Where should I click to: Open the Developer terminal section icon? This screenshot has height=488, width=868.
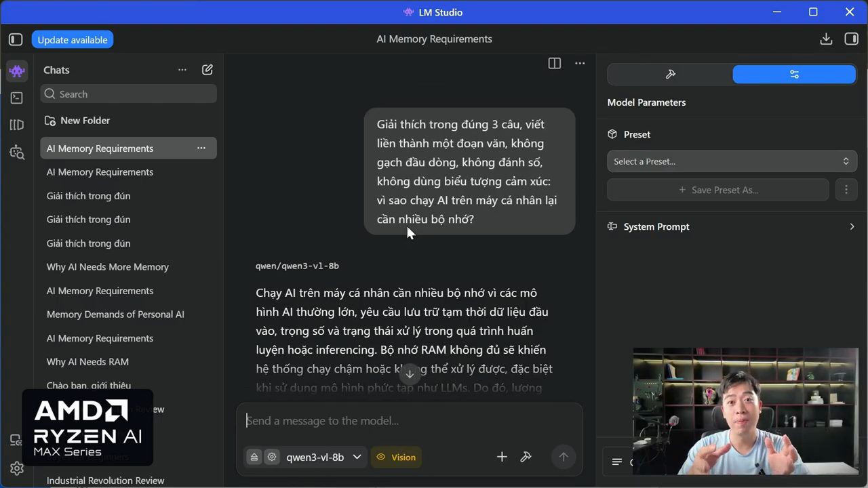[17, 98]
